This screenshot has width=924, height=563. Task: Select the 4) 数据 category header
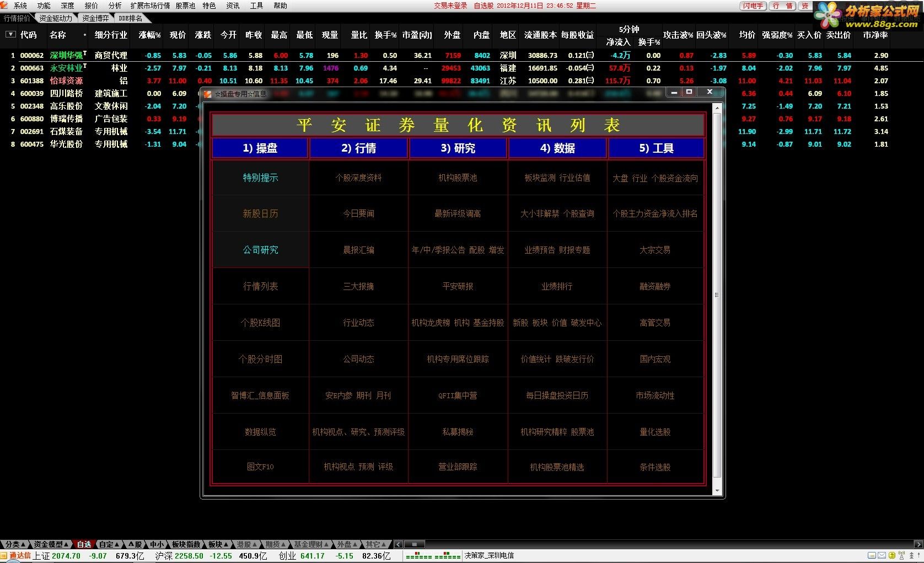tap(557, 148)
